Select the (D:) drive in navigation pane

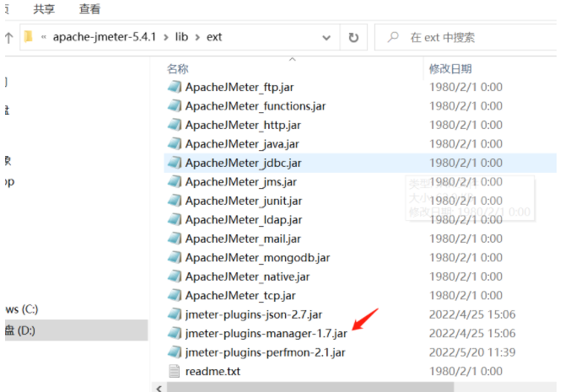pyautogui.click(x=77, y=330)
